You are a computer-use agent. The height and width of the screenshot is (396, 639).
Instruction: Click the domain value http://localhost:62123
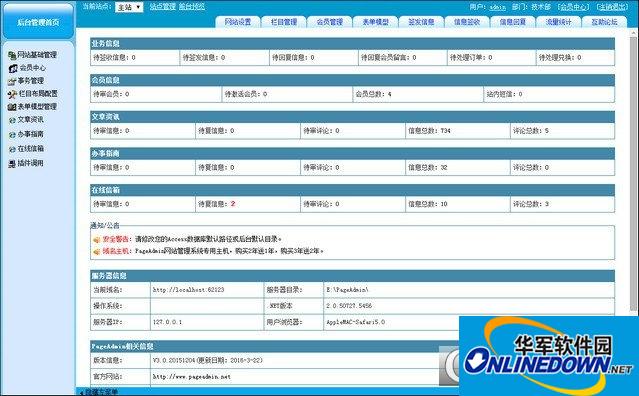(x=189, y=290)
